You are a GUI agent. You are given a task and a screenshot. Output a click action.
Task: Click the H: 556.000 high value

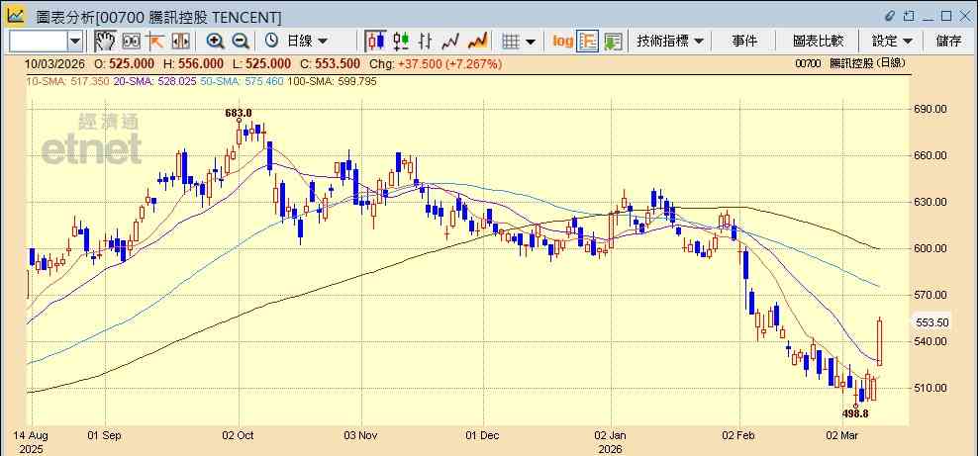[194, 63]
